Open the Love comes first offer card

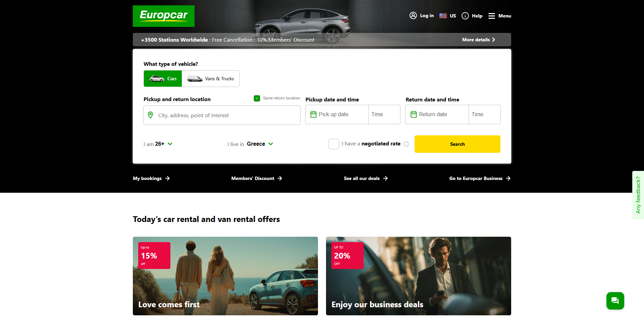[225, 276]
